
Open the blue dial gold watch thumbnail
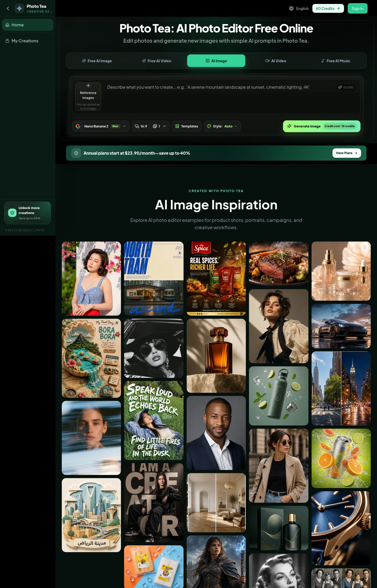pyautogui.click(x=341, y=528)
